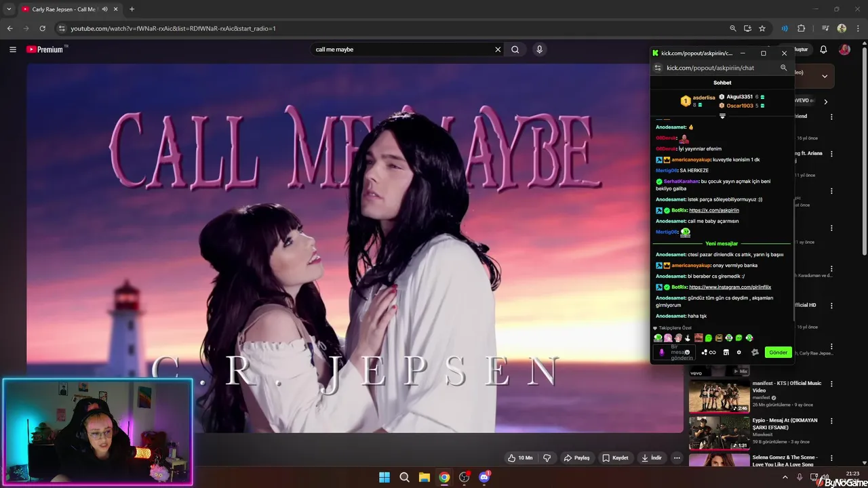Open Kick chat settings gear
Image resolution: width=868 pixels, height=488 pixels.
[x=739, y=352]
